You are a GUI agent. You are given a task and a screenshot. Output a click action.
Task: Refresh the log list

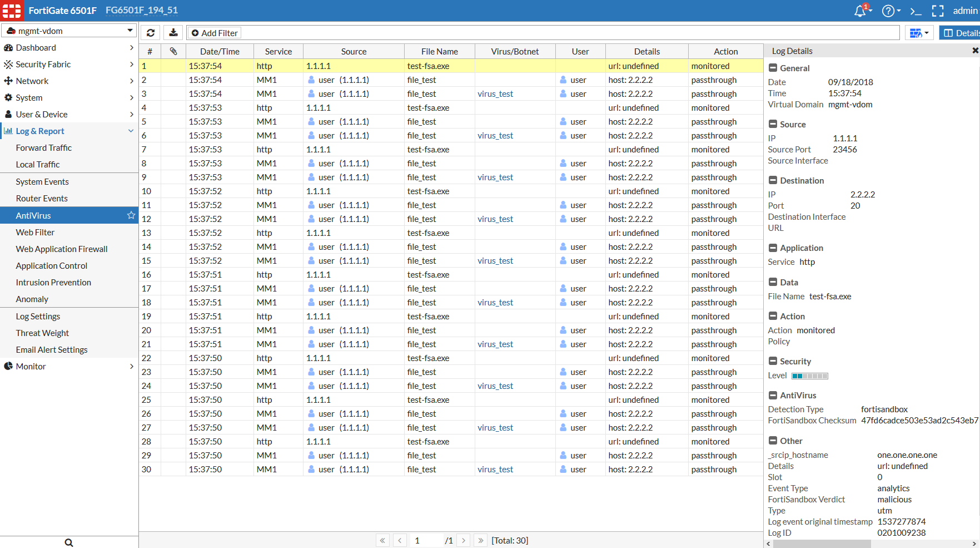(151, 33)
